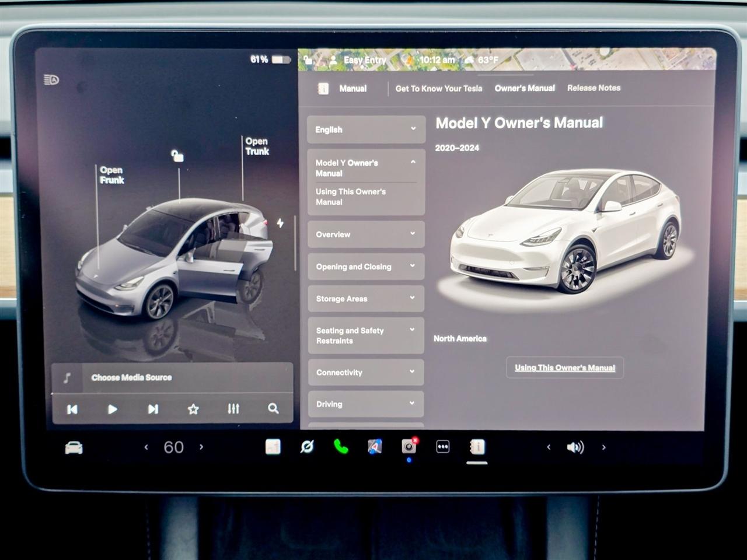The width and height of the screenshot is (747, 560).
Task: Switch to the Release Notes tab
Action: tap(594, 87)
